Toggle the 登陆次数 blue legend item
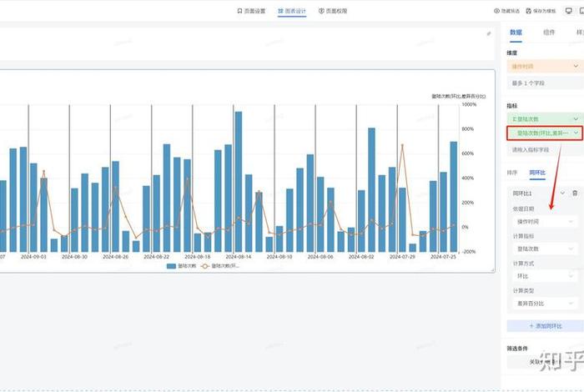 point(181,265)
